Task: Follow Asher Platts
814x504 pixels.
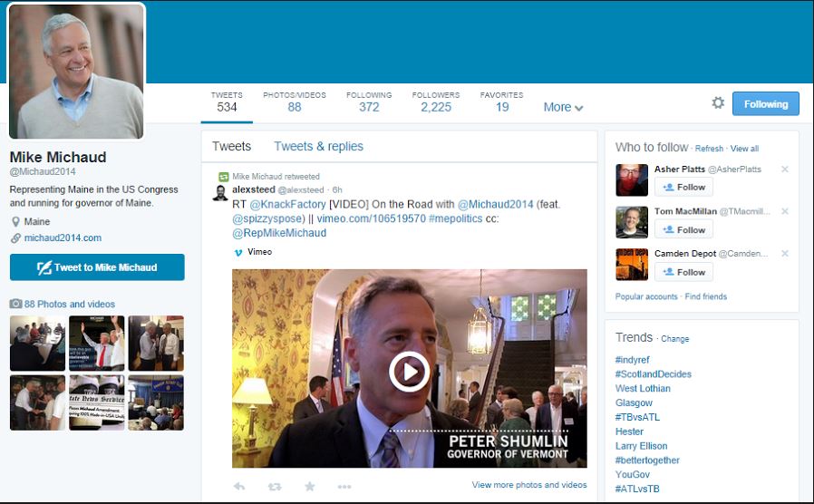Action: pos(683,188)
